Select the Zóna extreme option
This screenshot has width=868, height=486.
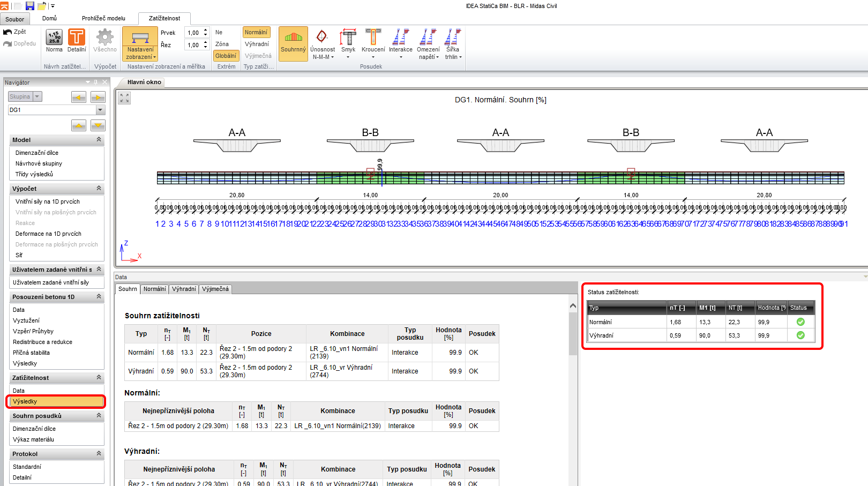click(222, 44)
